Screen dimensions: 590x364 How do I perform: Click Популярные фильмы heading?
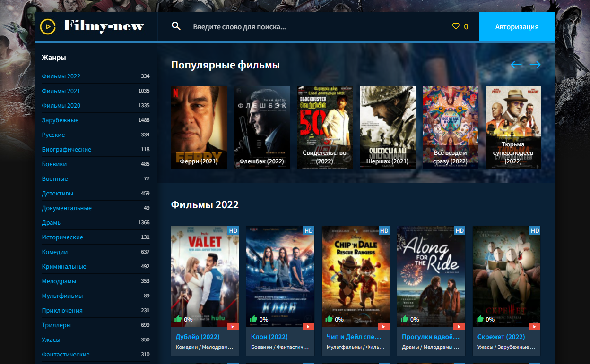(x=226, y=65)
